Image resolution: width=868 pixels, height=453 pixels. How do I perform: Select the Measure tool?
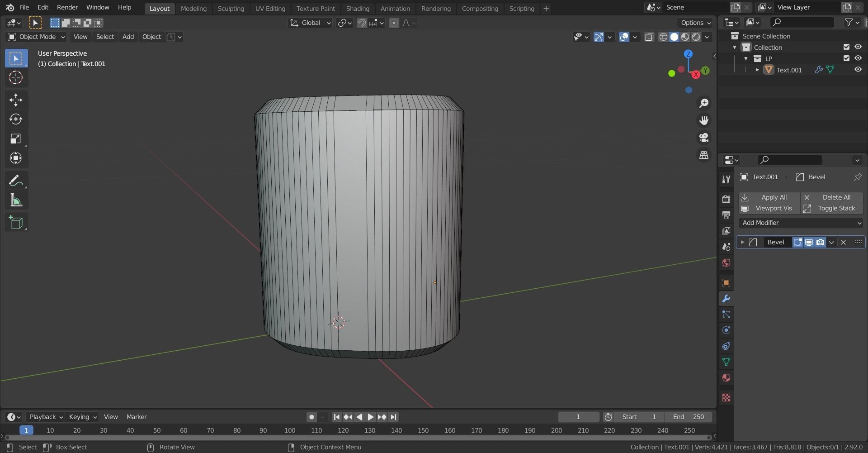16,200
